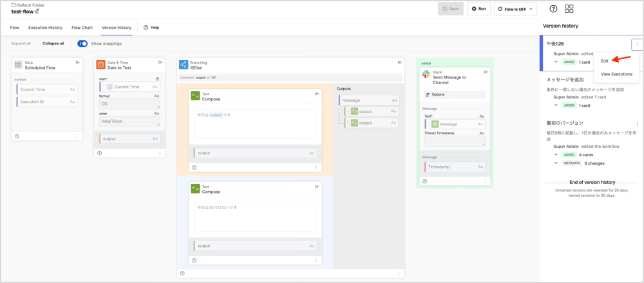This screenshot has height=283, width=644.
Task: Open options menu on first Compose card
Action: pos(316,167)
